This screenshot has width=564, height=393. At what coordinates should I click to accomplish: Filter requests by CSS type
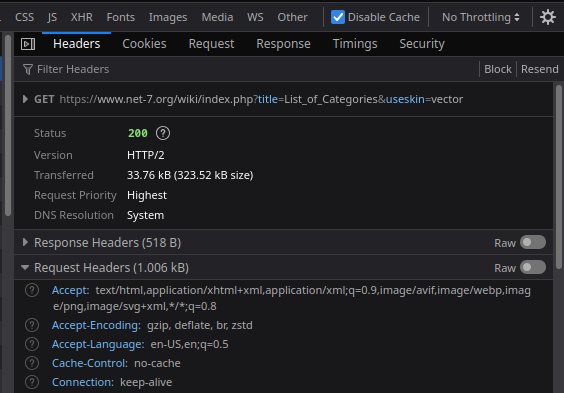(24, 17)
